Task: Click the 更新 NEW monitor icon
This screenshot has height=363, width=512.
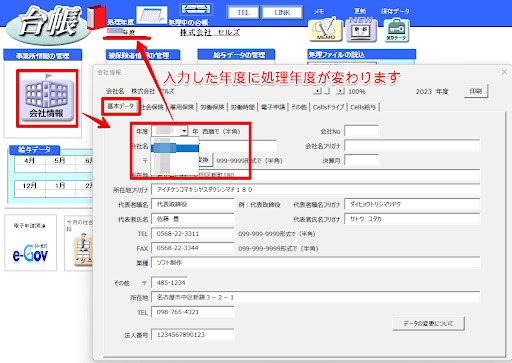Action: pos(361,29)
